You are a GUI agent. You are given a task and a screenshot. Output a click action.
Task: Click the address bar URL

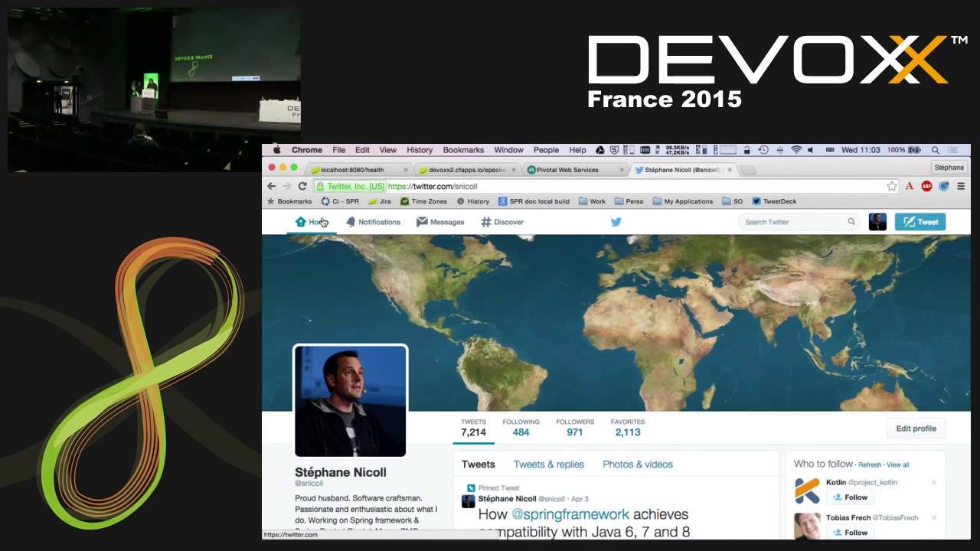(433, 186)
